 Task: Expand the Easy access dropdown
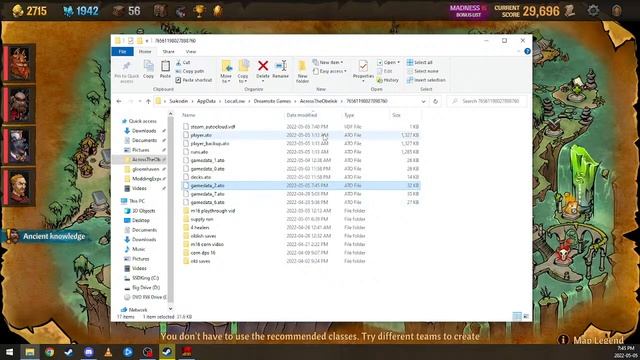click(x=330, y=71)
